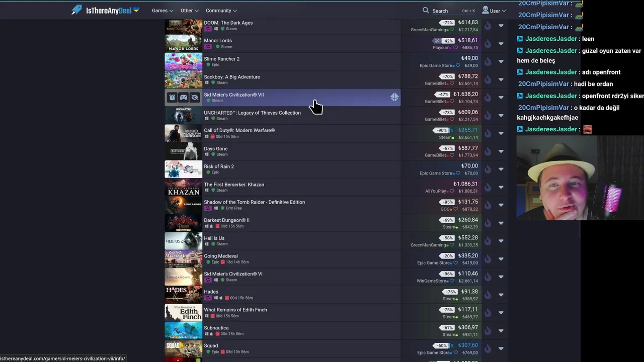Click the -96% tag on Civilization VI row
This screenshot has height=362, width=644.
click(447, 274)
